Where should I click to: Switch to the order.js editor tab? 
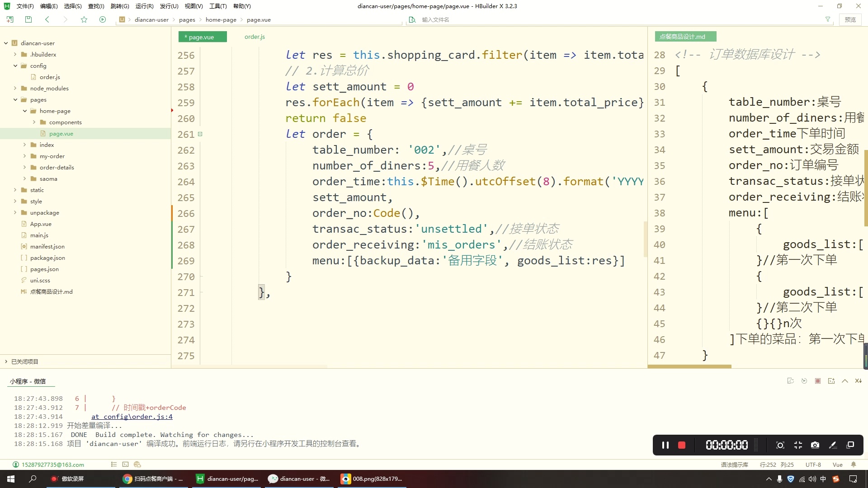[x=255, y=37]
